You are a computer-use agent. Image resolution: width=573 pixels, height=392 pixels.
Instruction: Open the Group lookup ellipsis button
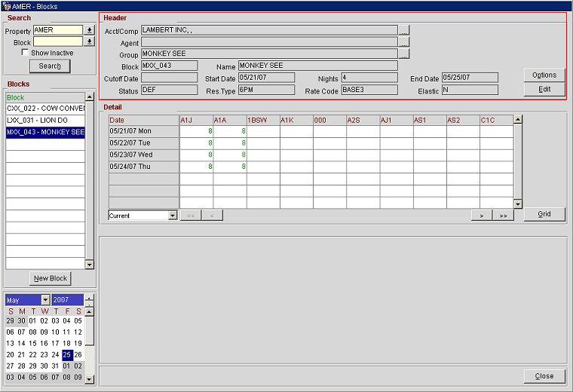(404, 54)
